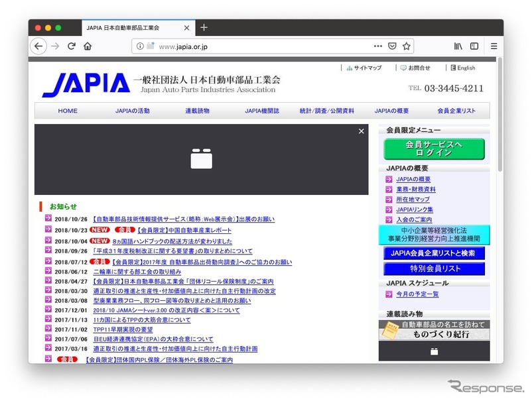Screen dimensions: 532x401
Task: Open 連載読物 navigation menu
Action: click(197, 111)
